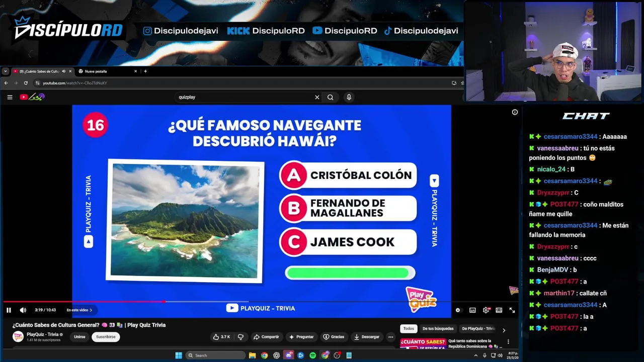Open the taskbar clock and date

[x=513, y=355]
